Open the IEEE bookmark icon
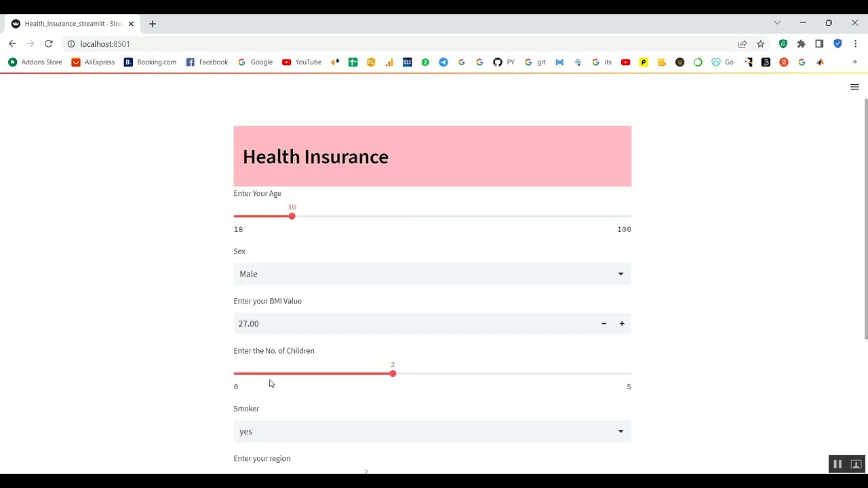 [407, 62]
